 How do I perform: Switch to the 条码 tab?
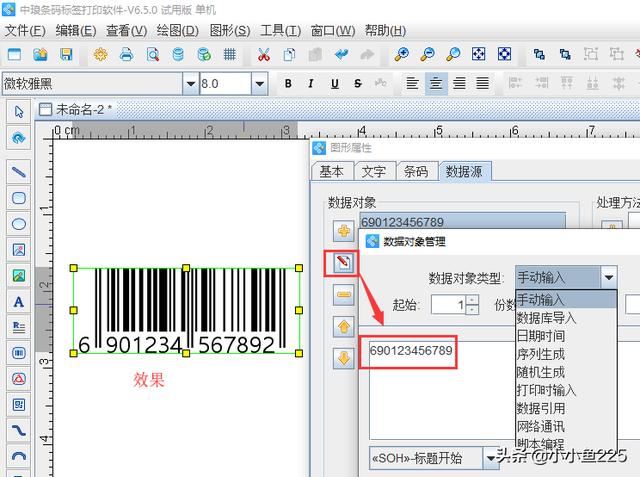(x=416, y=171)
